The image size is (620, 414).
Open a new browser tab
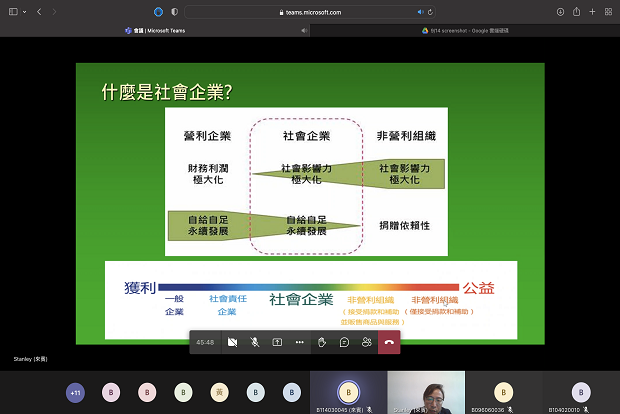click(x=592, y=12)
